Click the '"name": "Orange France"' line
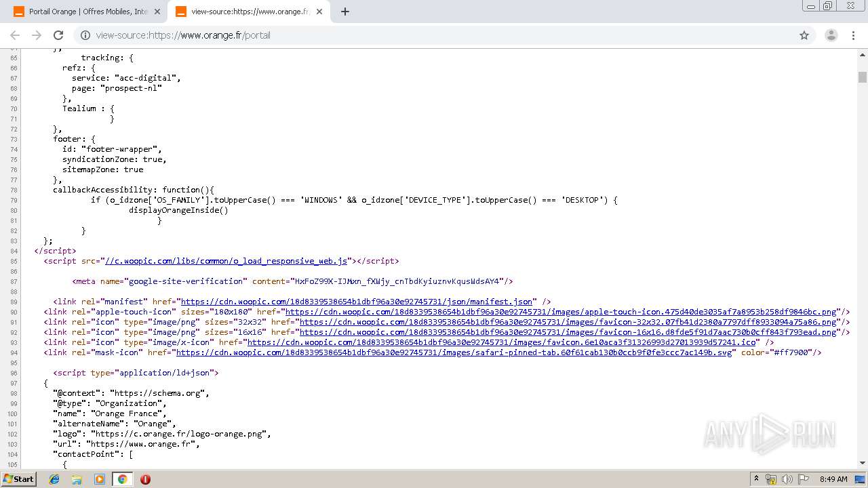 point(110,413)
